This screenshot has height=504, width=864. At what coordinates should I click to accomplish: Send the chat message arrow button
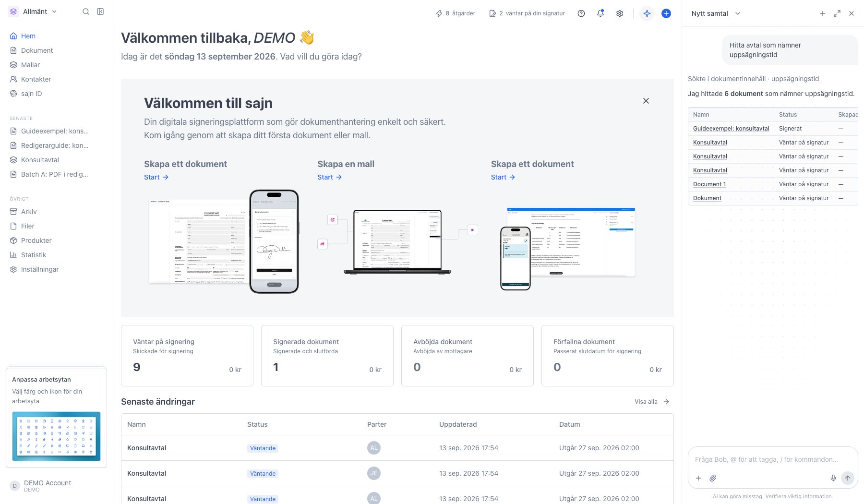click(x=848, y=478)
